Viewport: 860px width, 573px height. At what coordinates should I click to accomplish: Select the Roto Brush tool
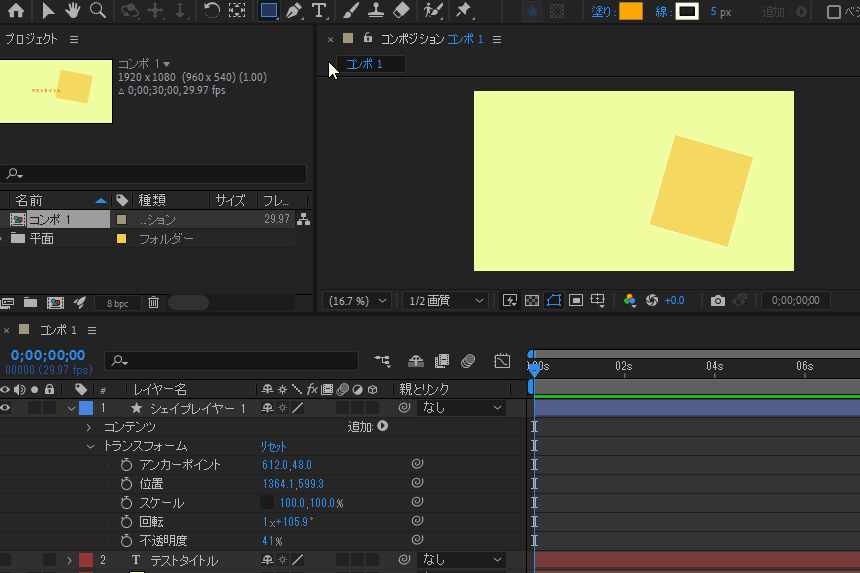pos(433,10)
